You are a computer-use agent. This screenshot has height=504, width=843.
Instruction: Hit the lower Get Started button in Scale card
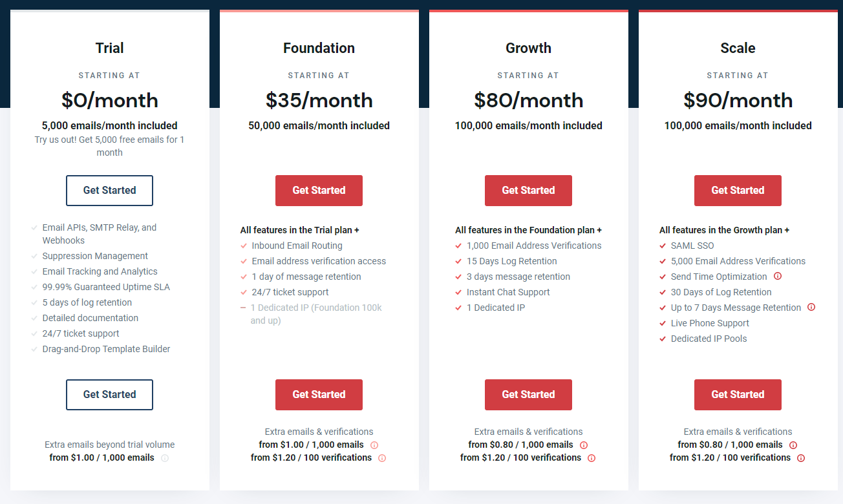[738, 395]
